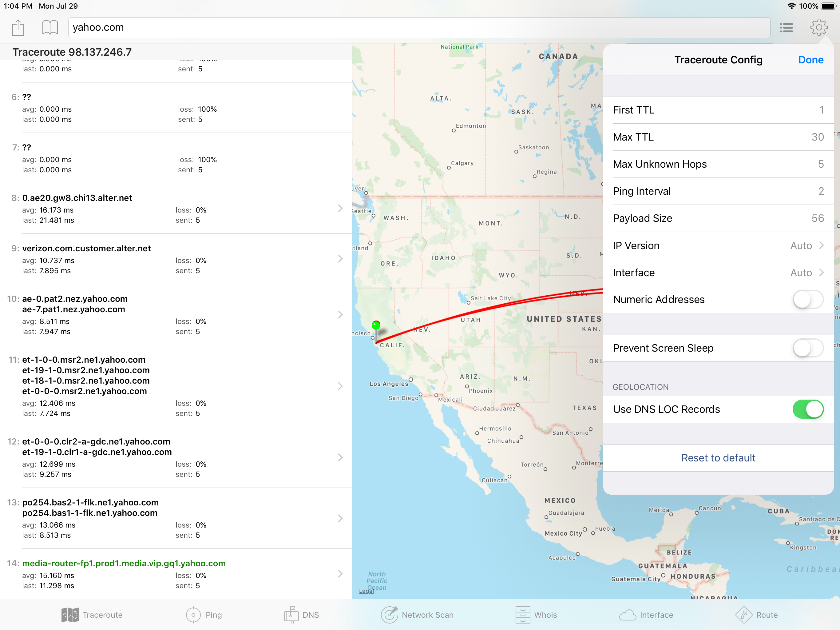Tap the share icon in top toolbar

point(18,28)
